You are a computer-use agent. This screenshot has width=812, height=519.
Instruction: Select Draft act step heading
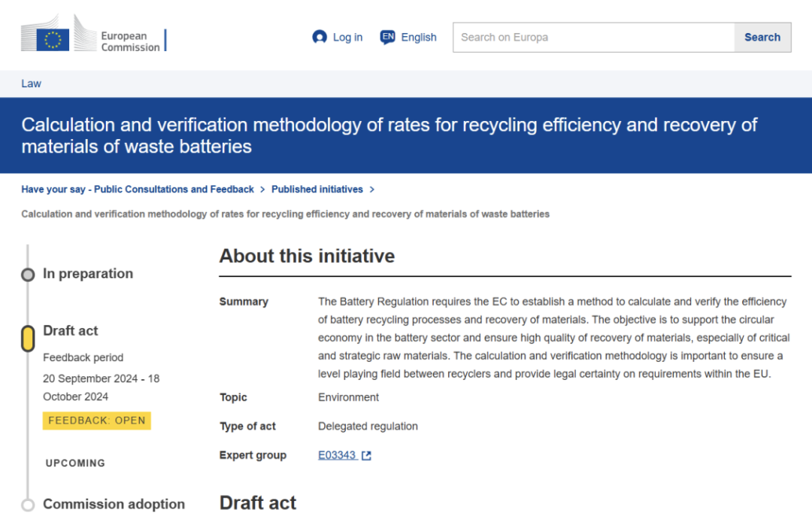point(71,330)
